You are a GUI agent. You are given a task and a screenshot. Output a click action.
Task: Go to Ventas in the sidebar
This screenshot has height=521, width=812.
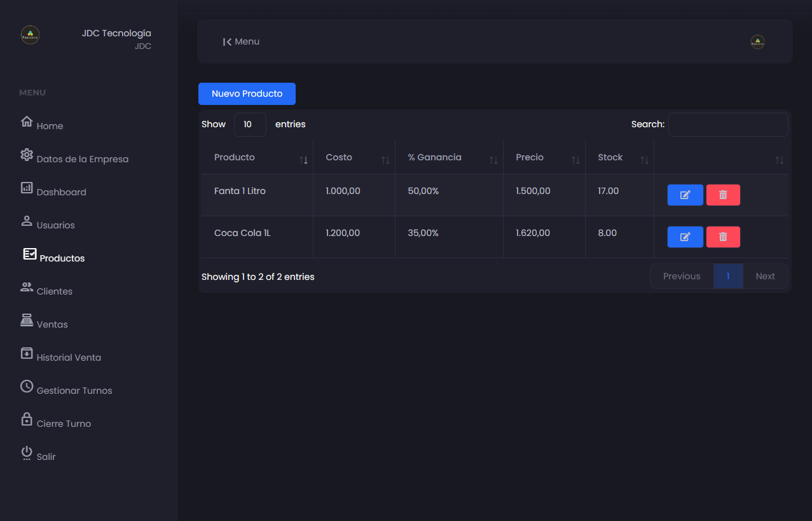pyautogui.click(x=52, y=324)
